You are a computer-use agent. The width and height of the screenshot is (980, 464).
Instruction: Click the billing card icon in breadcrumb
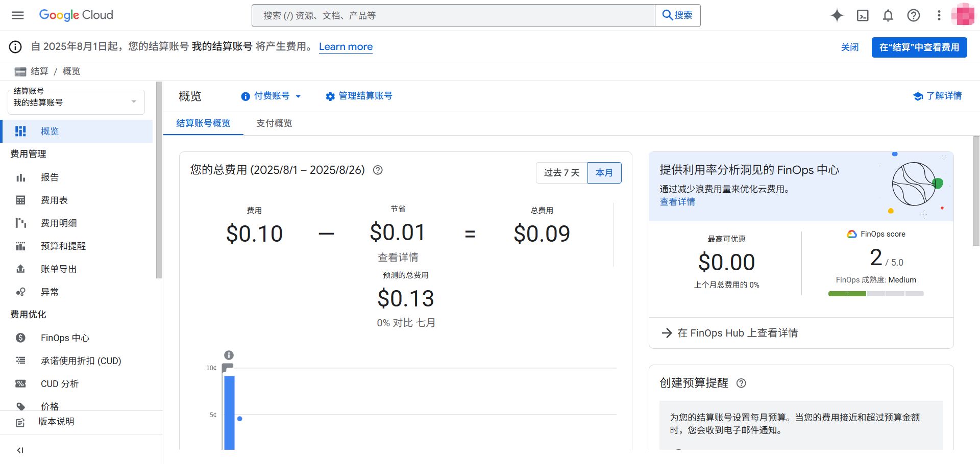tap(20, 71)
